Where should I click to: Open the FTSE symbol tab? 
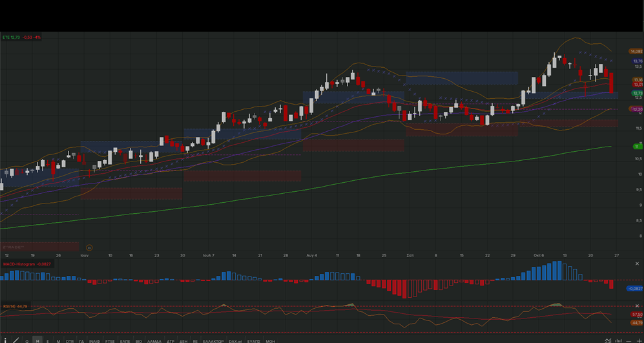tap(110, 341)
